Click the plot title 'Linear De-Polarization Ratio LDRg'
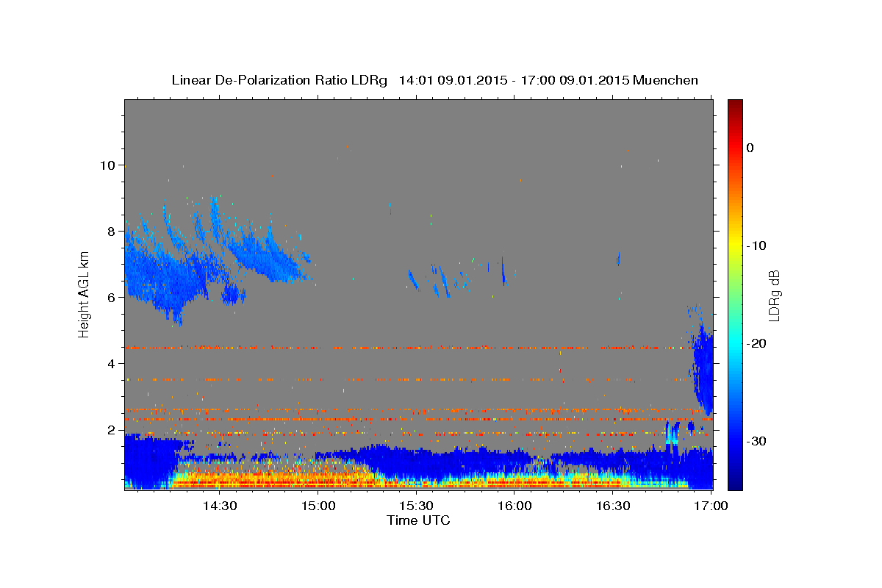 tap(279, 80)
